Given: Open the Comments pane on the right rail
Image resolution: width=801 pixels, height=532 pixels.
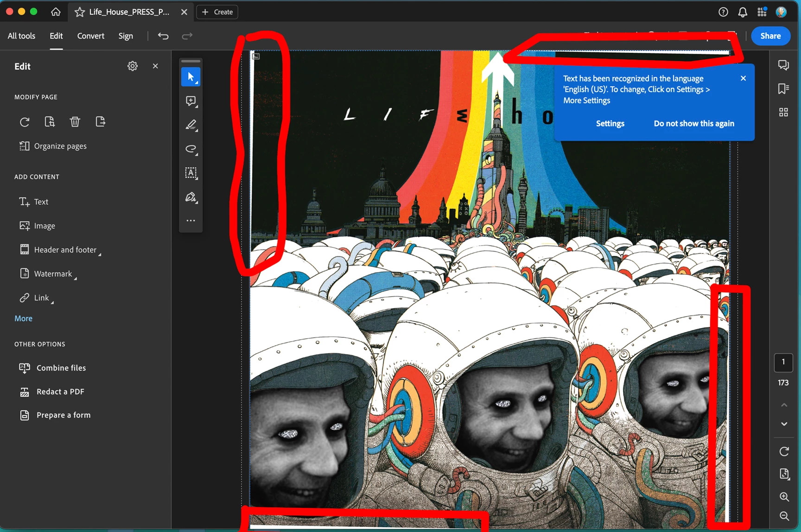Looking at the screenshot, I should 783,65.
